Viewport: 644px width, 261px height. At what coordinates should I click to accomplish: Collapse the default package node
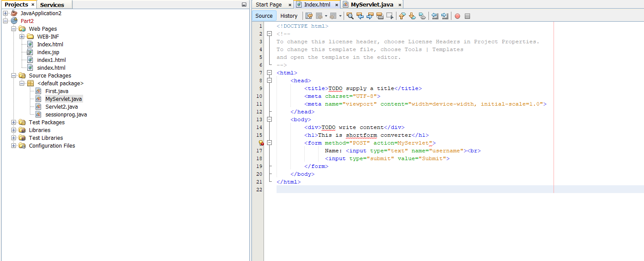click(22, 83)
